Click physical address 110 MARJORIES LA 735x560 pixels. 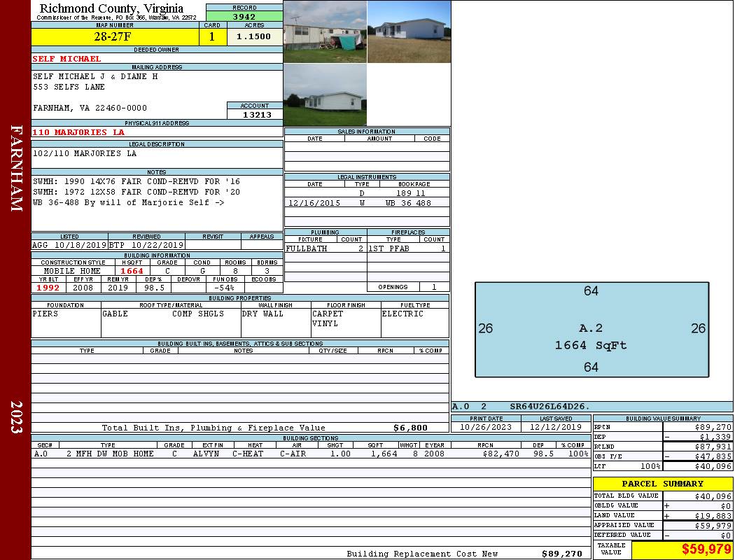pyautogui.click(x=78, y=132)
